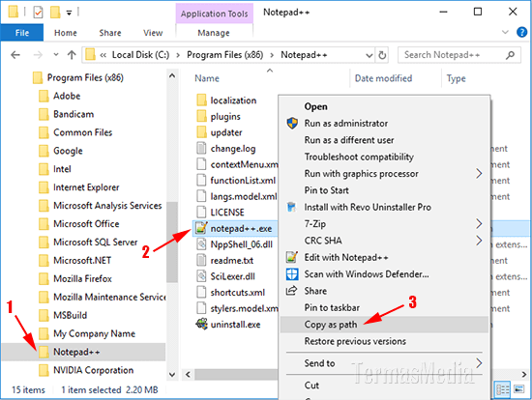This screenshot has height=400, width=532.
Task: Click the notepad++.exe file icon
Action: (201, 228)
